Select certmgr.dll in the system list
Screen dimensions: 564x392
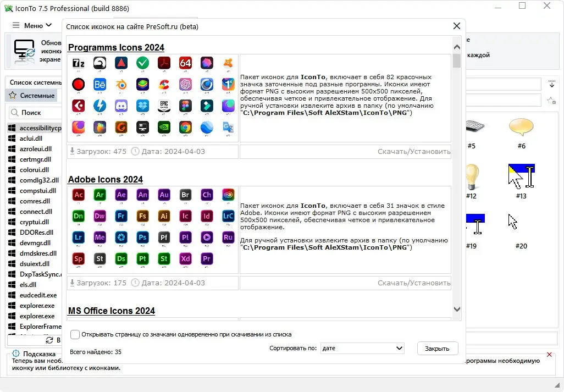35,159
